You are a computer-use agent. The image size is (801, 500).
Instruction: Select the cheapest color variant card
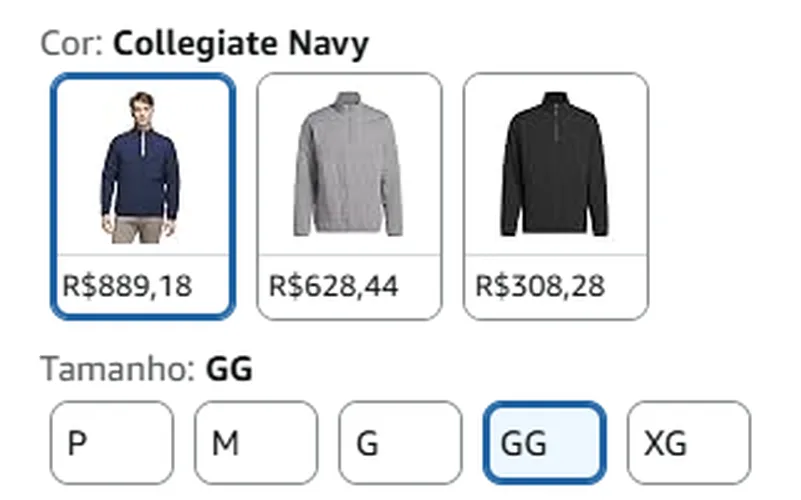[556, 196]
